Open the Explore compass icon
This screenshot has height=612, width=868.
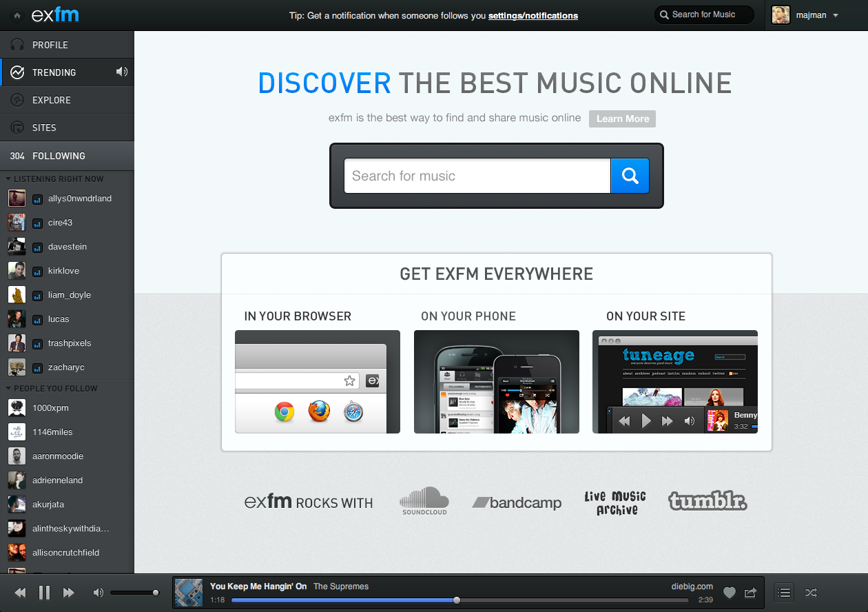pyautogui.click(x=18, y=100)
